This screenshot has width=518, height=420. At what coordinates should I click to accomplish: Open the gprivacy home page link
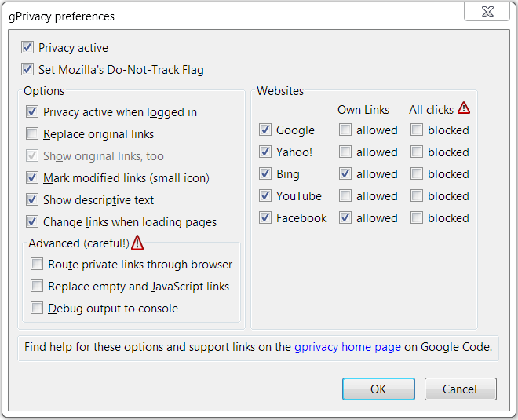(x=348, y=347)
